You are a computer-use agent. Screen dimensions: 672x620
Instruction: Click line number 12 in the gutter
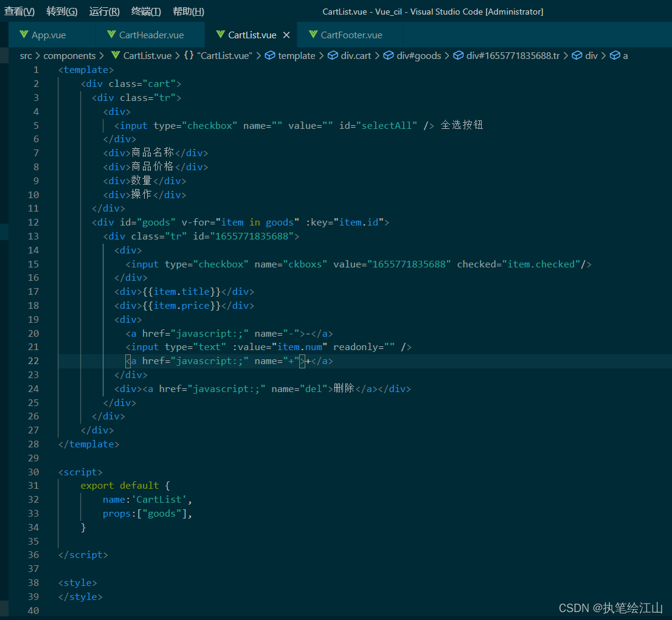pyautogui.click(x=33, y=222)
